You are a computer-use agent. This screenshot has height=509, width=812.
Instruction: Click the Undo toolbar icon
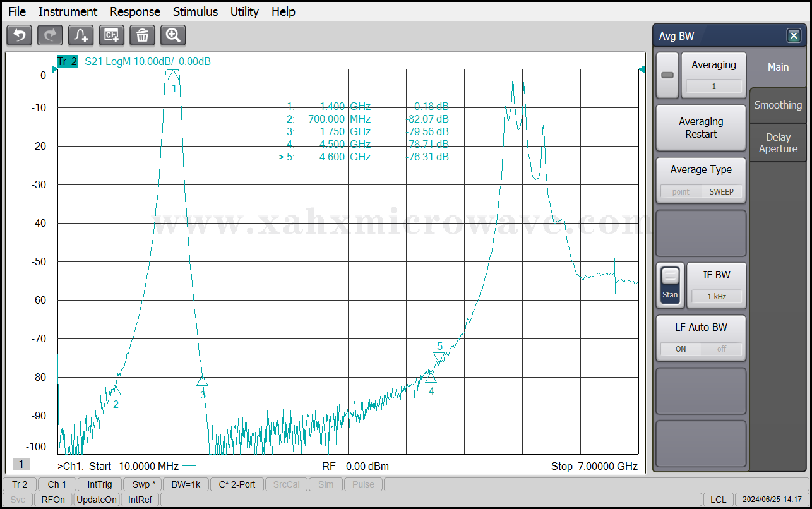19,35
